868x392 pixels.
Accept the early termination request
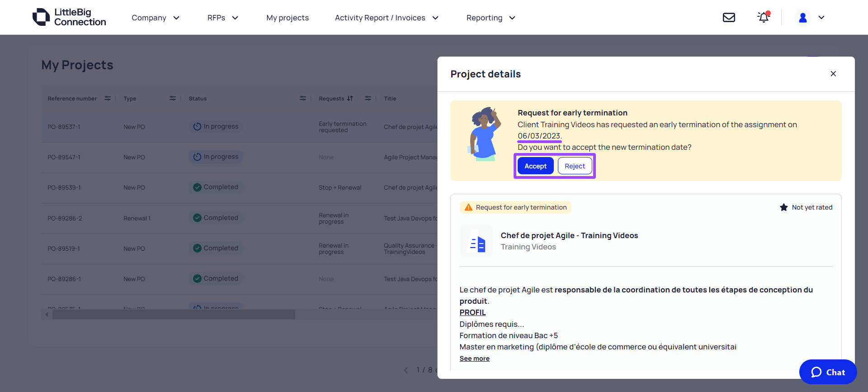tap(536, 166)
